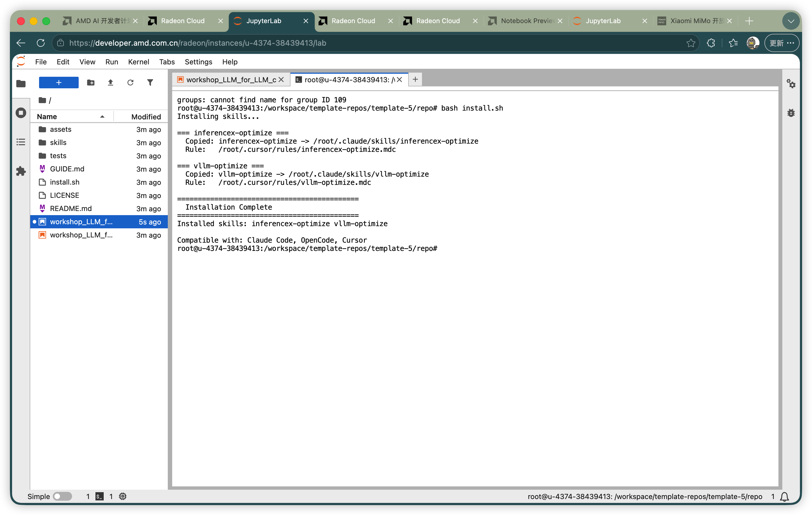Open a new browser tab

(x=749, y=21)
